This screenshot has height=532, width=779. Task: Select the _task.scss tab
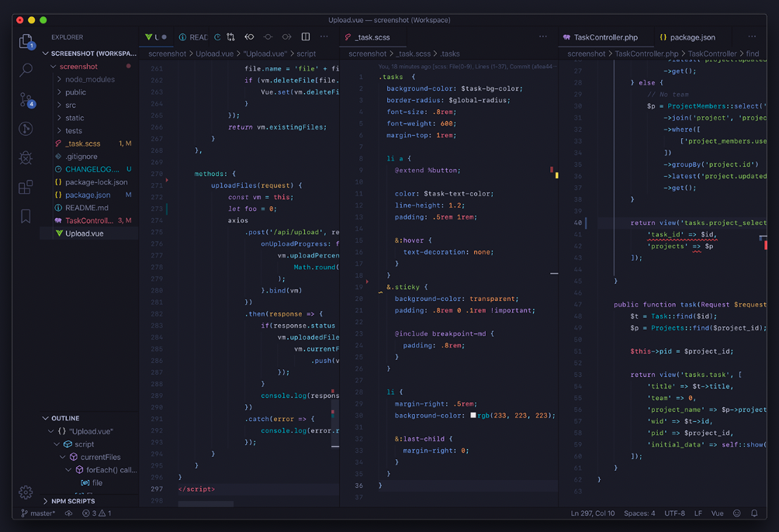(x=372, y=37)
